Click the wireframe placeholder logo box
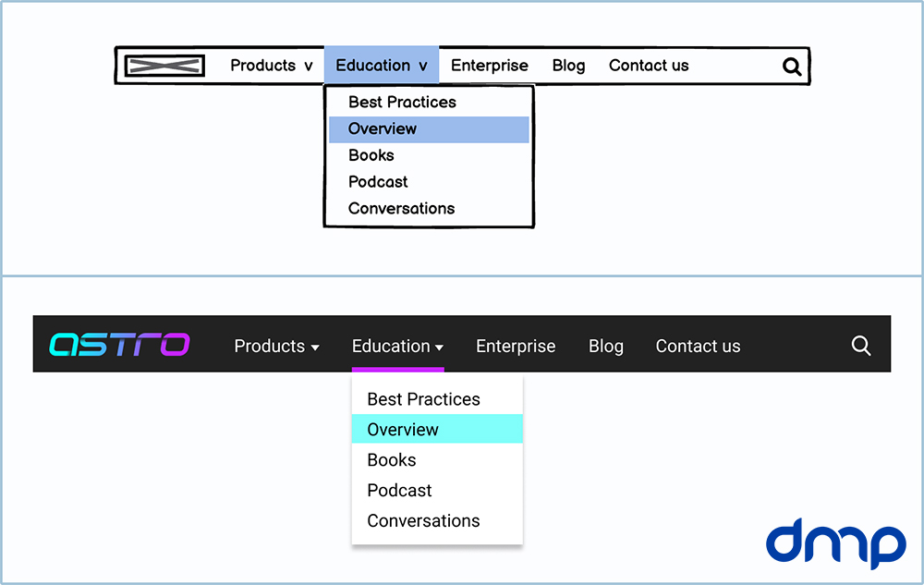Viewport: 924px width, 585px height. [164, 66]
